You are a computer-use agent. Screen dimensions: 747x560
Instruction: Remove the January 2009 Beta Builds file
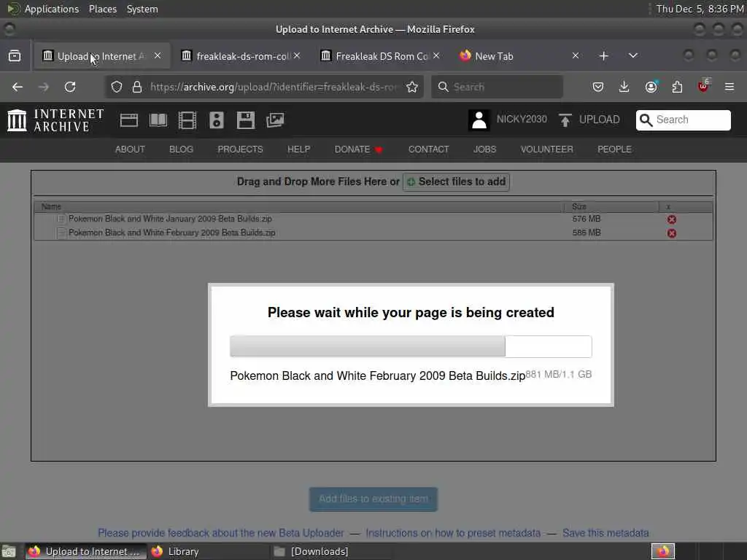672,219
